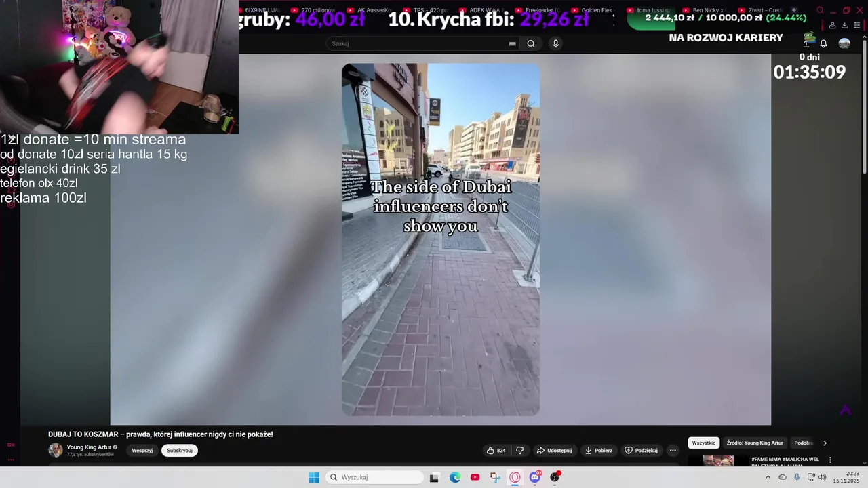Switch to the Freeloader browser tab
This screenshot has height=488, width=868.
538,10
